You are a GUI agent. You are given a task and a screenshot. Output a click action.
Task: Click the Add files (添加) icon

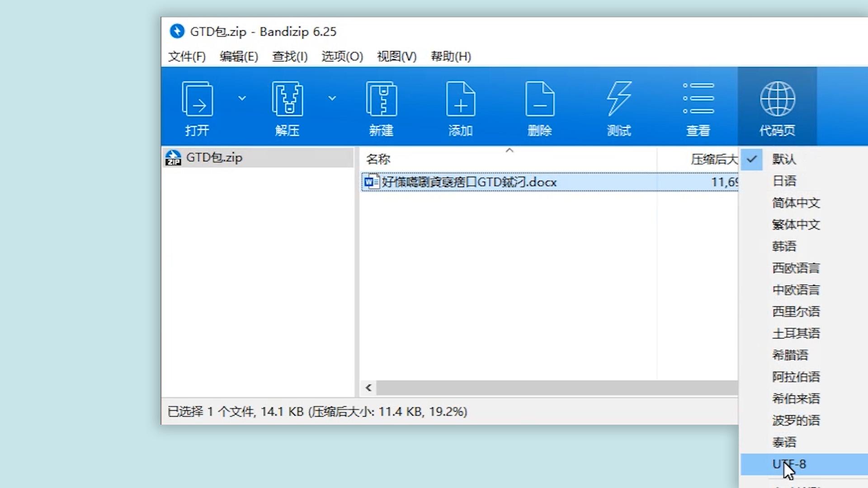coord(460,99)
